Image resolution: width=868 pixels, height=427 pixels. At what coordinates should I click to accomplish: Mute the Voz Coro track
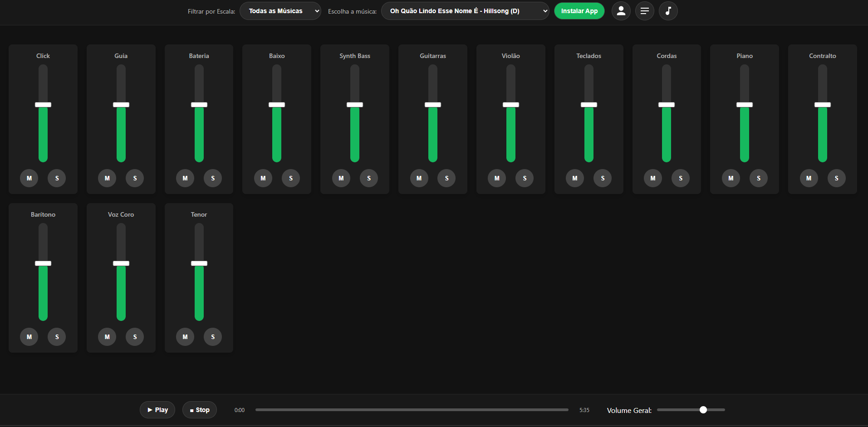pyautogui.click(x=107, y=337)
